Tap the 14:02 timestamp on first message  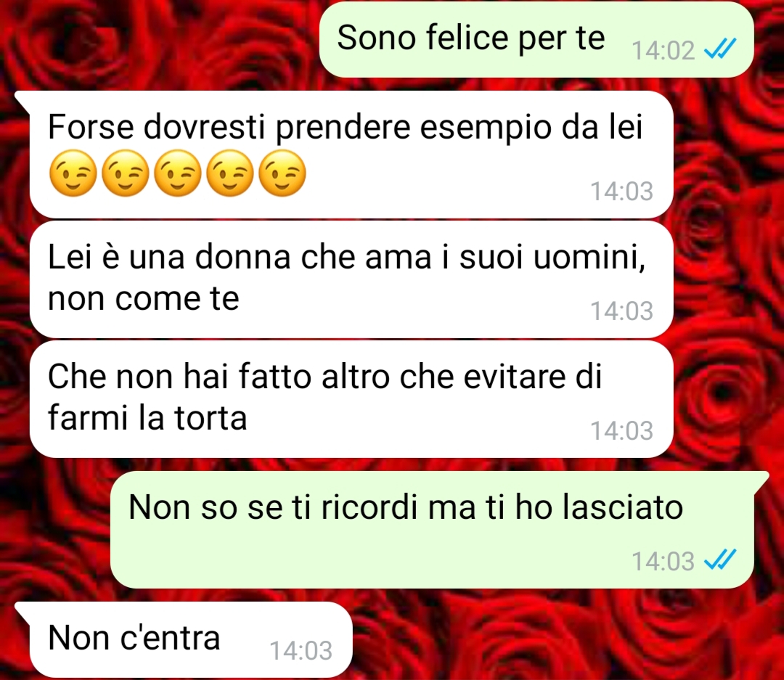663,51
